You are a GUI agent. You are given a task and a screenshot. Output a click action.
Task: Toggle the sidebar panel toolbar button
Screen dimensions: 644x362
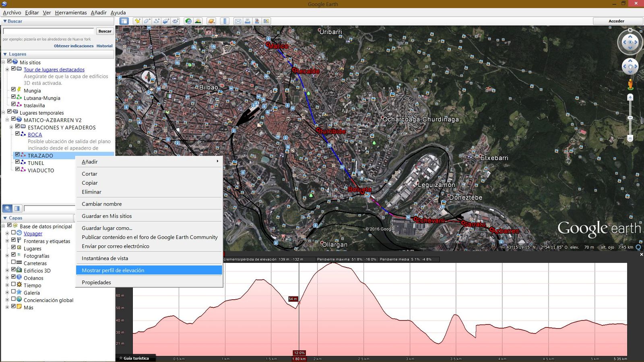[x=124, y=21]
